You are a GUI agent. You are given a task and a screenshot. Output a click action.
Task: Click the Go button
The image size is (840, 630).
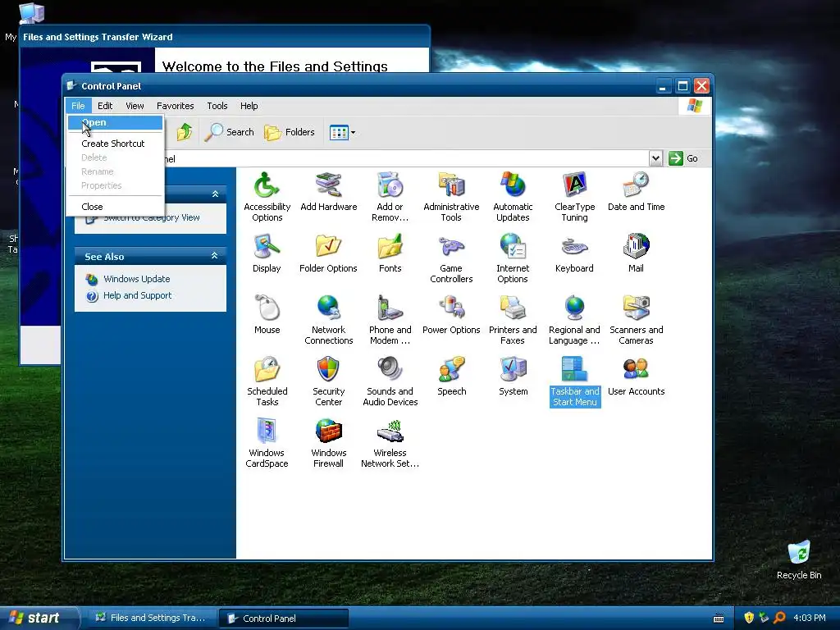(x=683, y=158)
